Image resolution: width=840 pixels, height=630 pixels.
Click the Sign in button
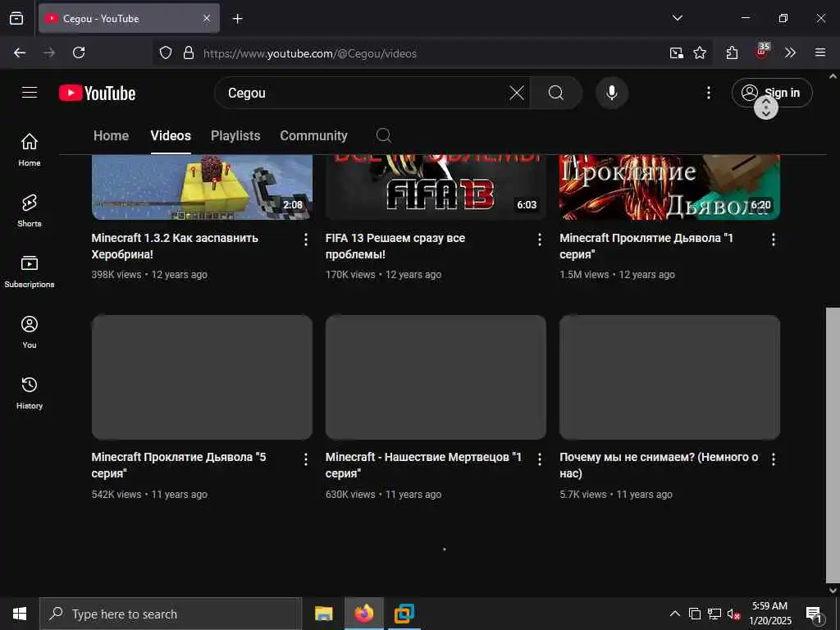pos(771,93)
